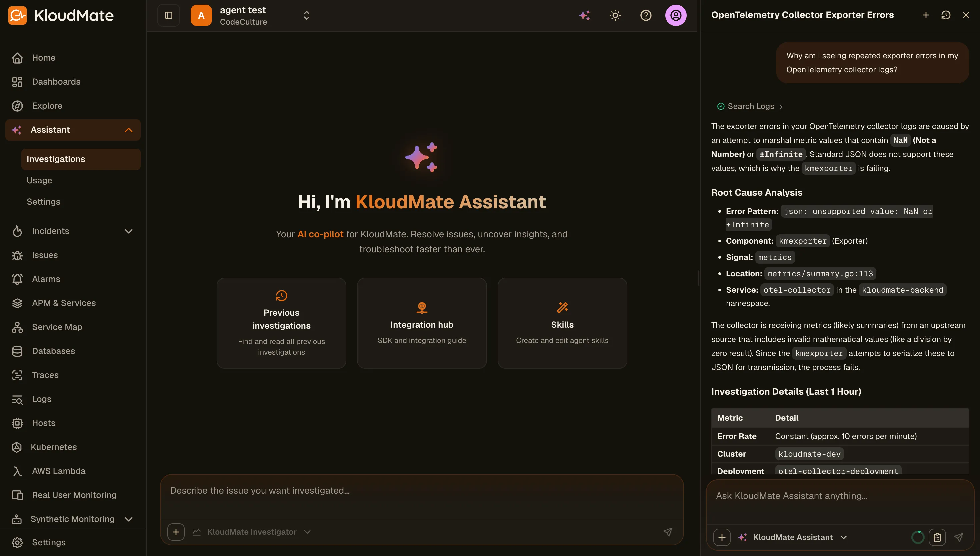Close the assistant chat panel
The height and width of the screenshot is (556, 980).
coord(966,15)
